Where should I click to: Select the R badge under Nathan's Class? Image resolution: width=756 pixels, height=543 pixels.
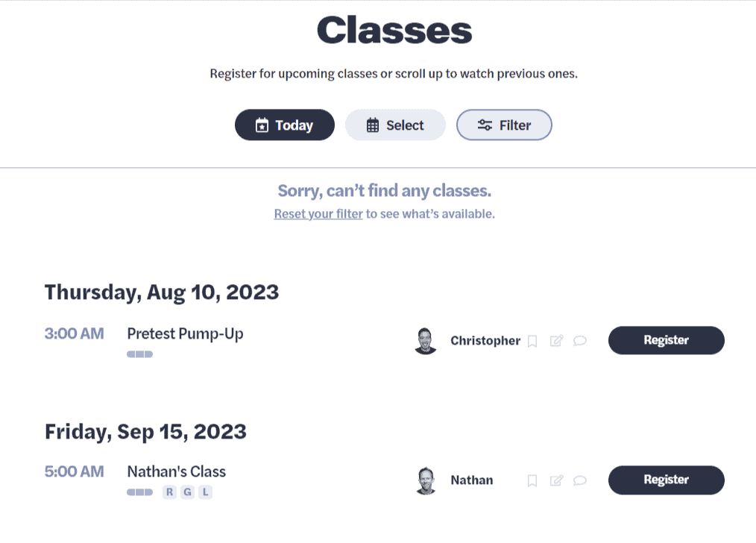(168, 492)
